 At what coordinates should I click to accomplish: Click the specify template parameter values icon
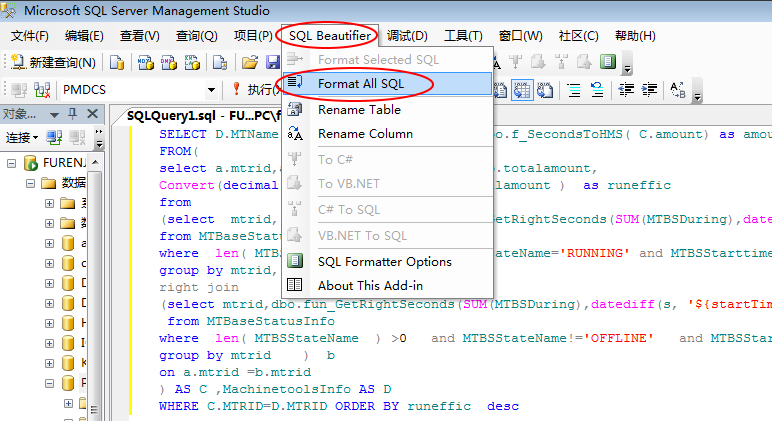pos(678,90)
